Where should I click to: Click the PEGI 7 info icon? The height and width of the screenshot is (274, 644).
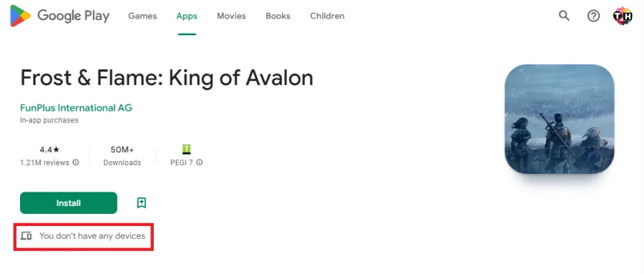[x=199, y=162]
